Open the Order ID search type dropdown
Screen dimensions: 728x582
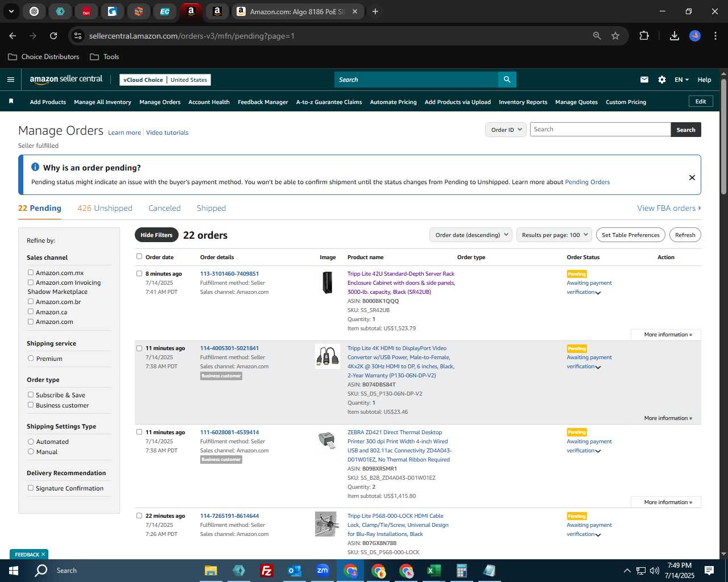506,130
